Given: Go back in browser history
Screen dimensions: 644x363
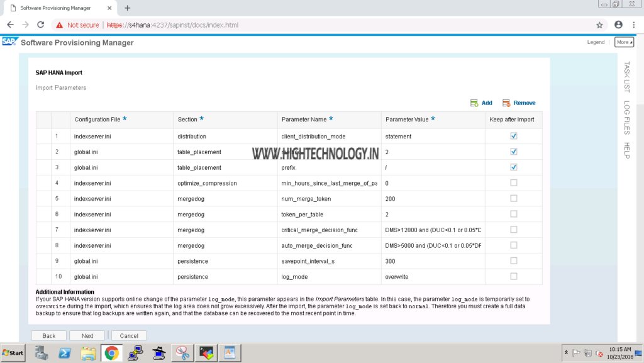Looking at the screenshot, I should [10, 25].
